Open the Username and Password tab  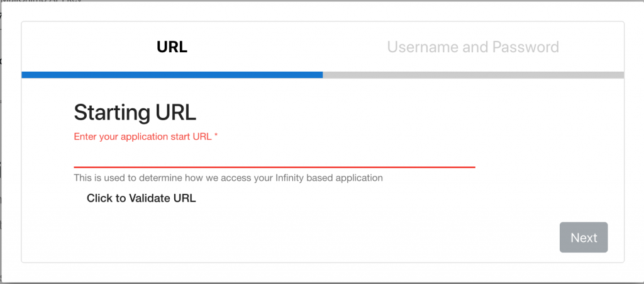[473, 47]
